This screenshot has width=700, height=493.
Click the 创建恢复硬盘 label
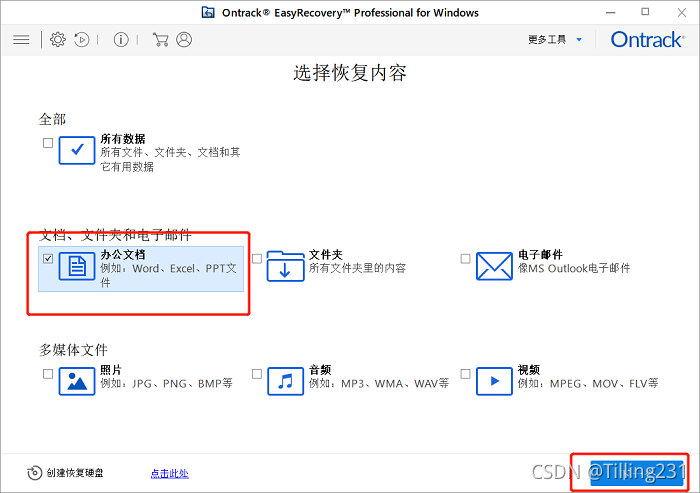pos(75,473)
